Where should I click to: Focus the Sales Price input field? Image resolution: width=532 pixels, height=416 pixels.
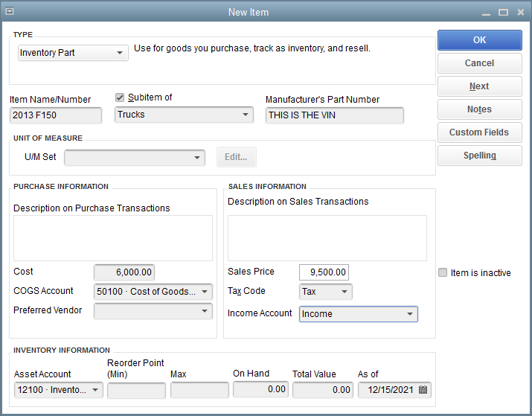tap(324, 272)
